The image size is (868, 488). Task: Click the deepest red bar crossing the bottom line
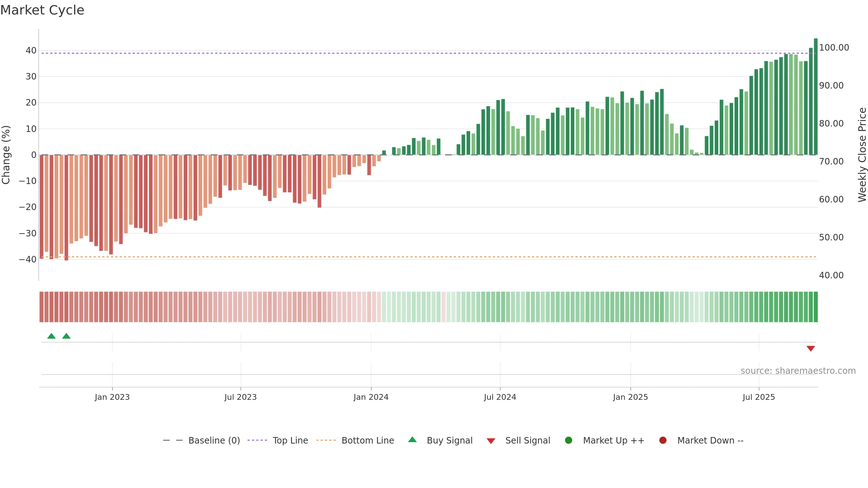(x=66, y=207)
